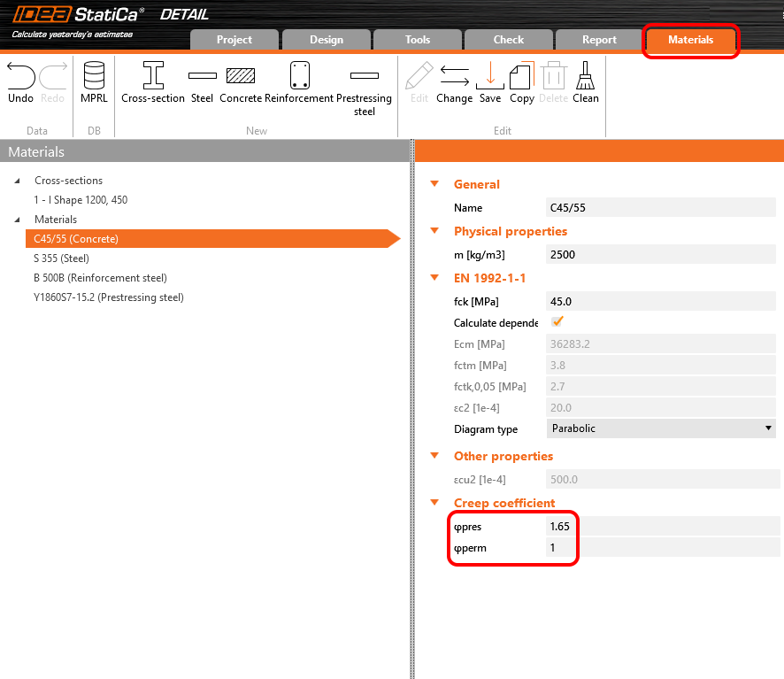Click the fck [MPa] value field
The image size is (784, 679).
660,301
